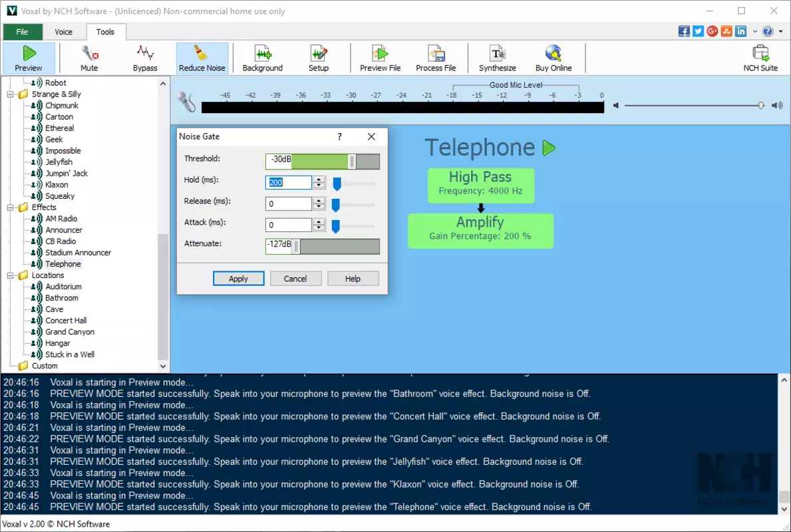Image resolution: width=791 pixels, height=532 pixels.
Task: Click the Release (ms) input field
Action: (x=289, y=203)
